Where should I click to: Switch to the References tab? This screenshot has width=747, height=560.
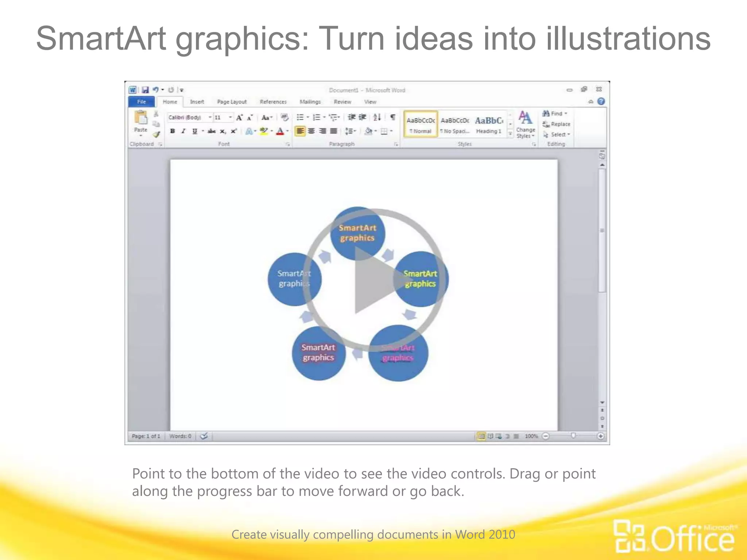tap(273, 102)
